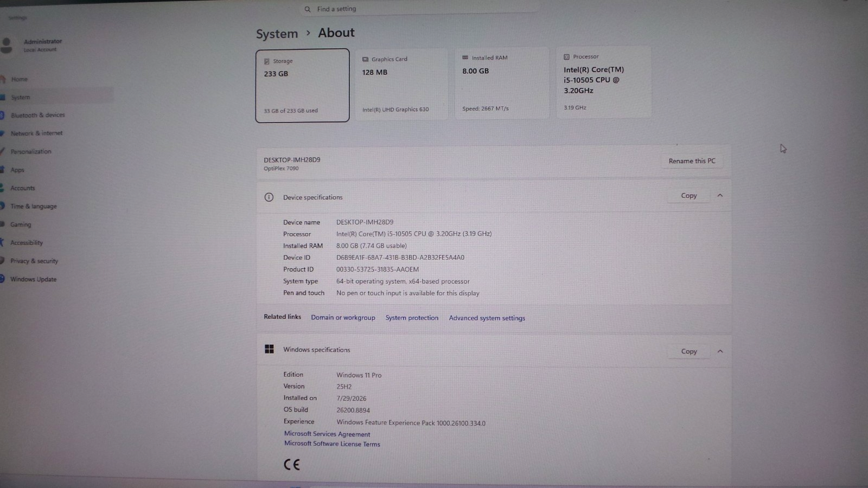868x488 pixels.
Task: Open Bluetooth & devices settings
Action: (x=37, y=115)
